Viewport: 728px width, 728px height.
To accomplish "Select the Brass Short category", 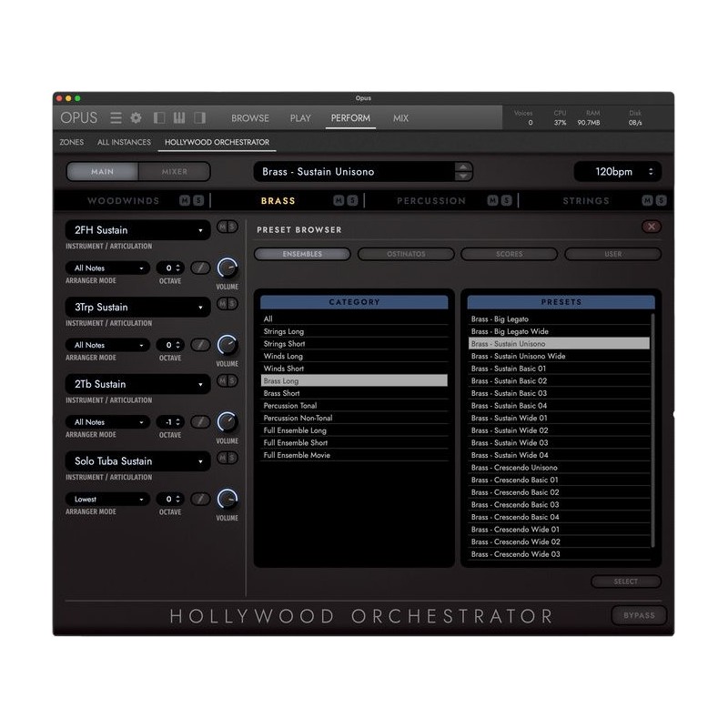I will click(284, 392).
